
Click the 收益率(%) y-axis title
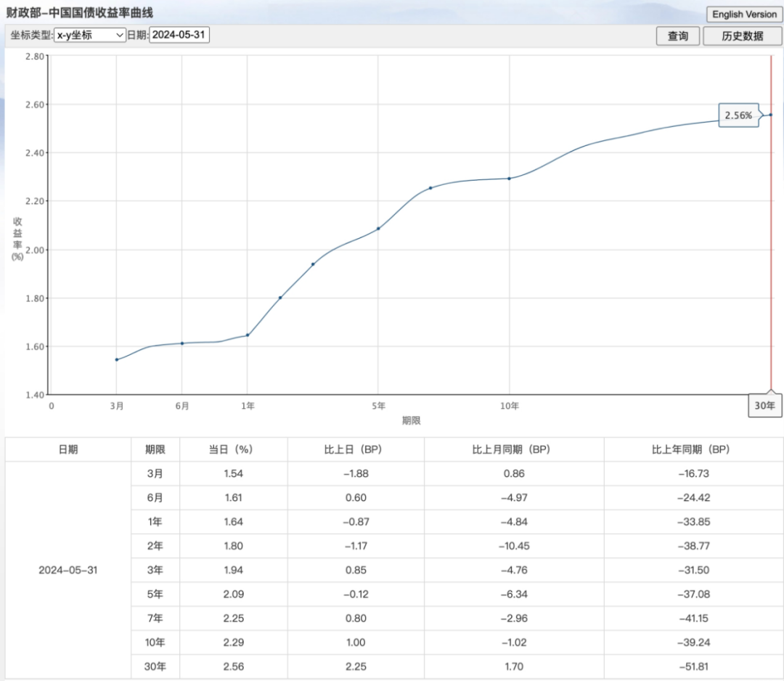(17, 239)
